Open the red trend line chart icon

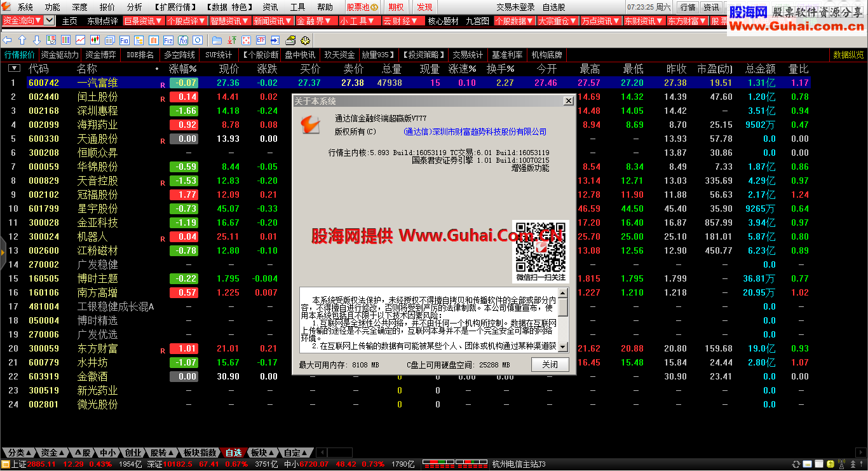(81, 40)
